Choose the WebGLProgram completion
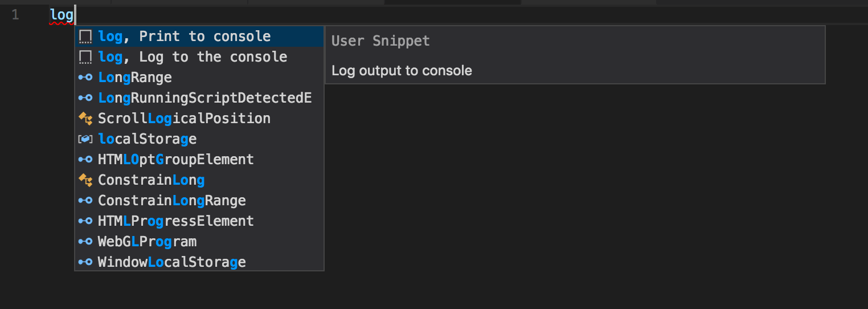The image size is (868, 309). pyautogui.click(x=147, y=242)
